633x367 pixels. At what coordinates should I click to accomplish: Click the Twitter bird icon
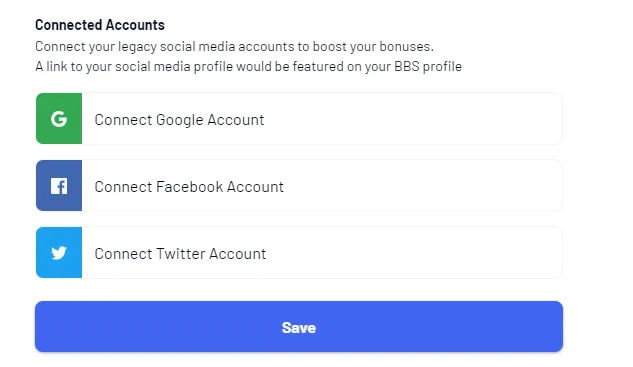pyautogui.click(x=59, y=253)
